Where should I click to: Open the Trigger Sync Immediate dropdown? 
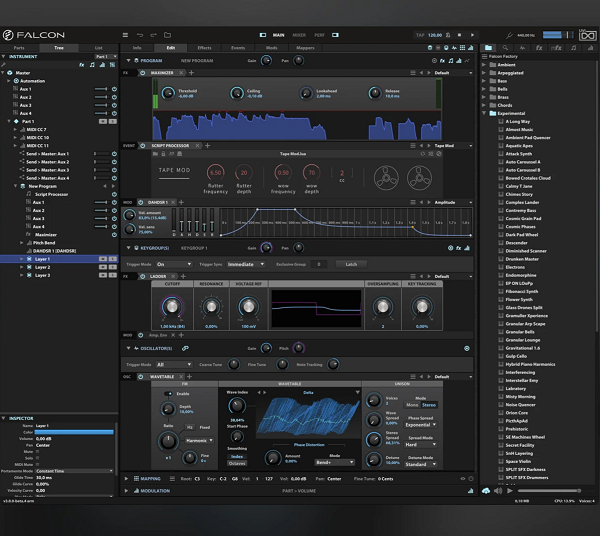click(246, 264)
